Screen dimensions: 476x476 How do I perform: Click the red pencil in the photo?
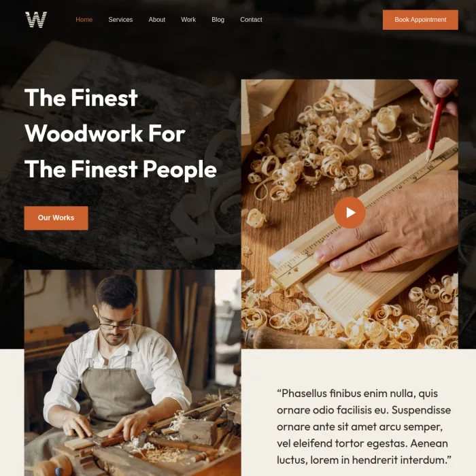pos(435,128)
